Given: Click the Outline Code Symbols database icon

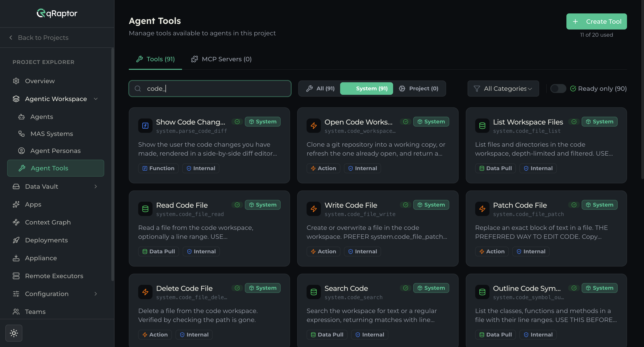Looking at the screenshot, I should click(482, 292).
